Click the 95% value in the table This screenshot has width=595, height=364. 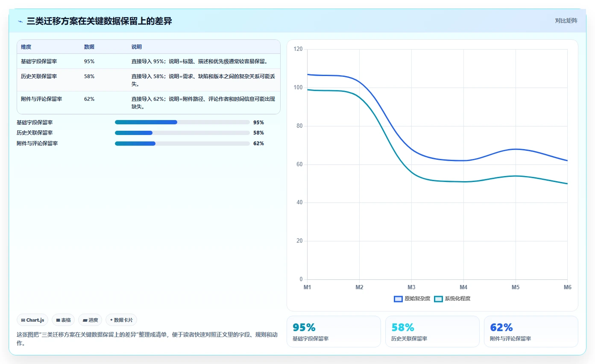[x=89, y=62]
